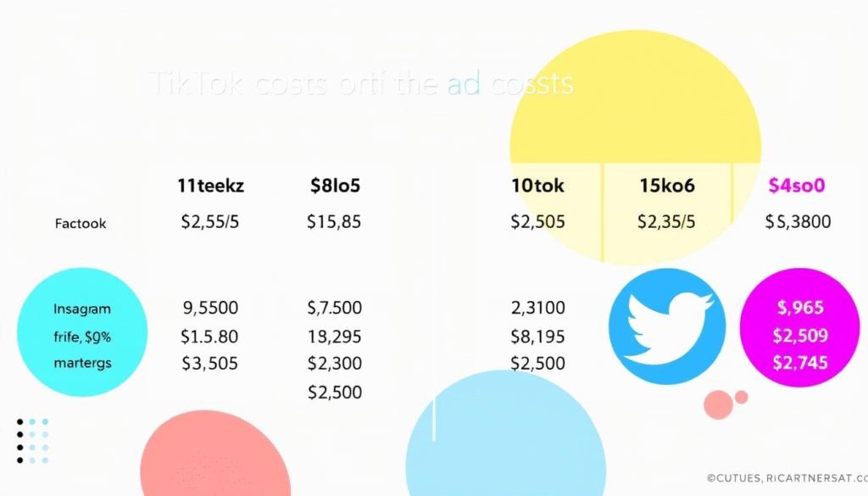The width and height of the screenshot is (868, 496).
Task: Click the Twitter bird icon
Action: click(667, 326)
